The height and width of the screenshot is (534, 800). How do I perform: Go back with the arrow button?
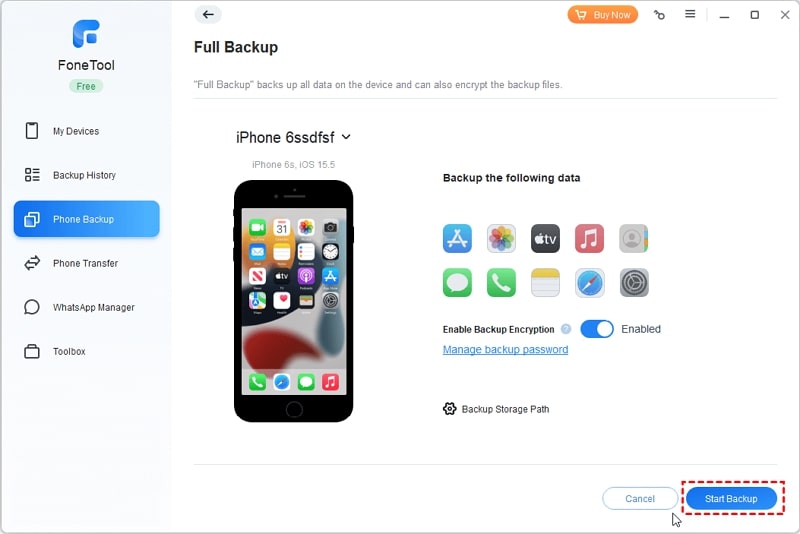tap(208, 14)
